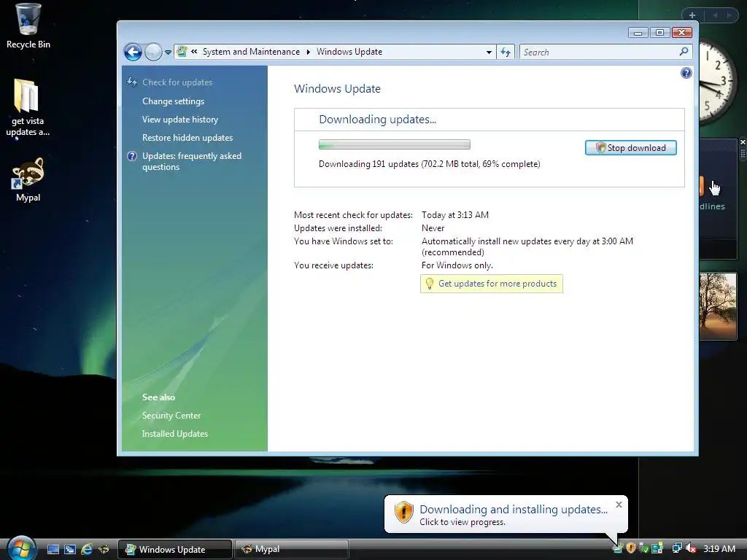Maximize the Windows Update window
Screen dimensions: 747x560
659,32
